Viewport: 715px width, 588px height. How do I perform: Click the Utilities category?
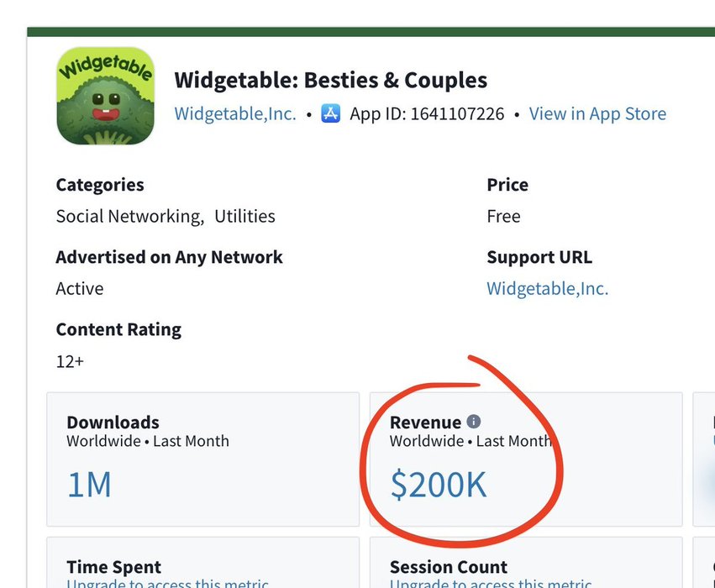pyautogui.click(x=244, y=217)
